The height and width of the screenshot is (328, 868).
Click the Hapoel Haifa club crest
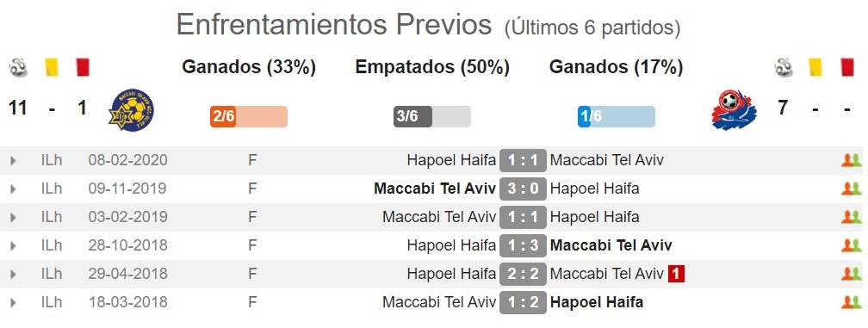(732, 110)
